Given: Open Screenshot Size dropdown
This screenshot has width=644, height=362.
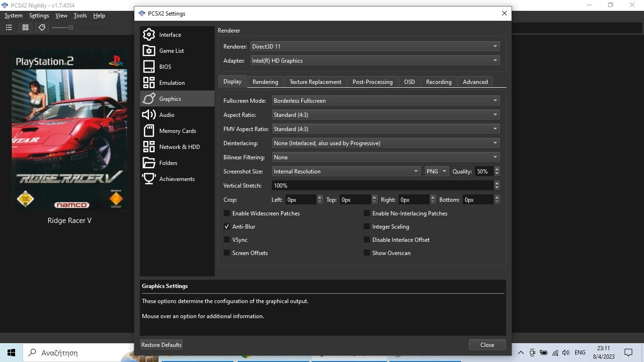Looking at the screenshot, I should coord(346,172).
